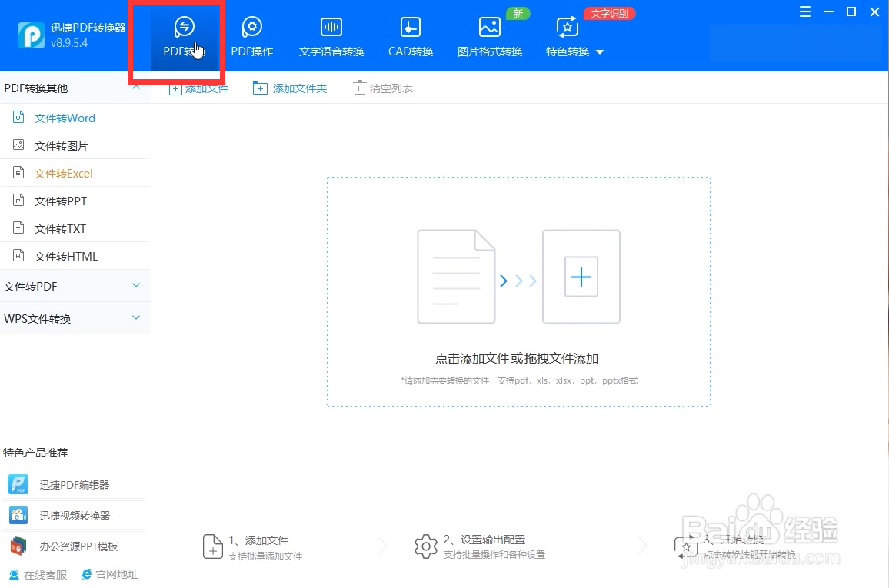Click step 1 添加文件 icon
This screenshot has width=889, height=588.
(x=212, y=546)
